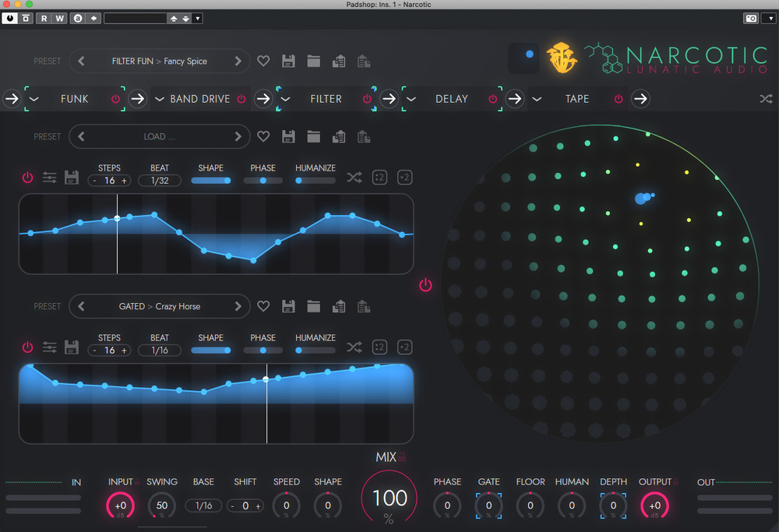Image resolution: width=779 pixels, height=532 pixels.
Task: Click the floppy icon beside 1/32 sequencer steps
Action: point(72,178)
